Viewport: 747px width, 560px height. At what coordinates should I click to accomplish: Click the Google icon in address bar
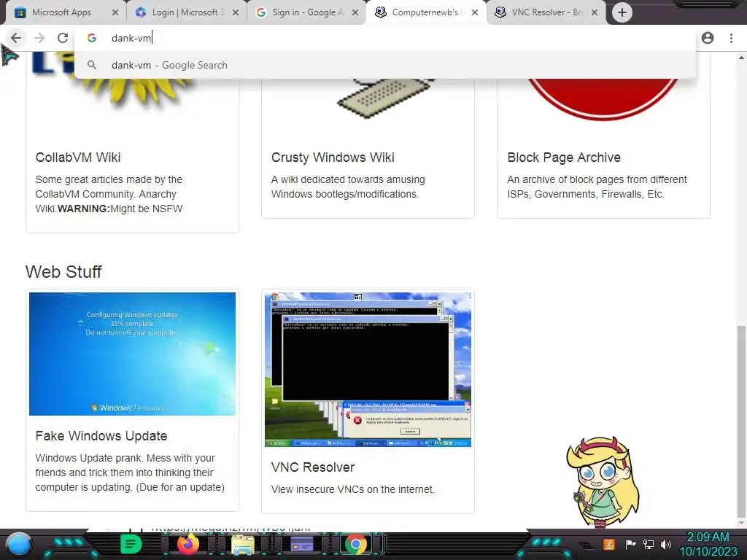pos(92,38)
